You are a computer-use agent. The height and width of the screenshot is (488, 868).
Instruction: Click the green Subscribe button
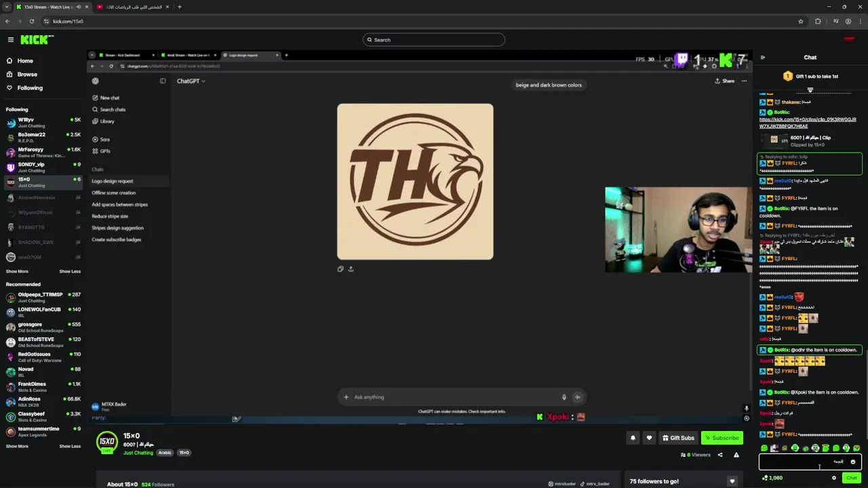click(x=722, y=438)
